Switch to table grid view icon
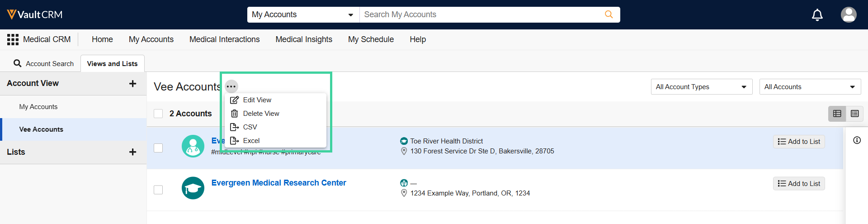Screen dimensions: 868x224 click(837, 114)
